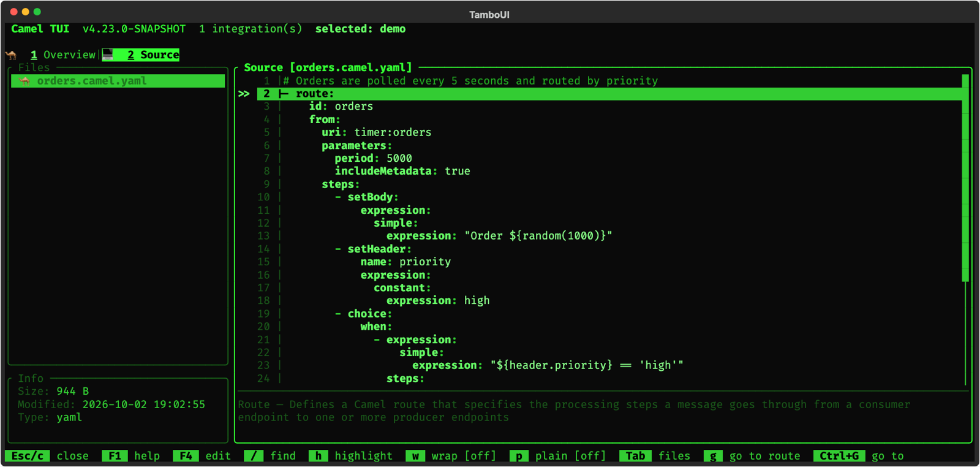Click the when: line 20

(x=376, y=327)
